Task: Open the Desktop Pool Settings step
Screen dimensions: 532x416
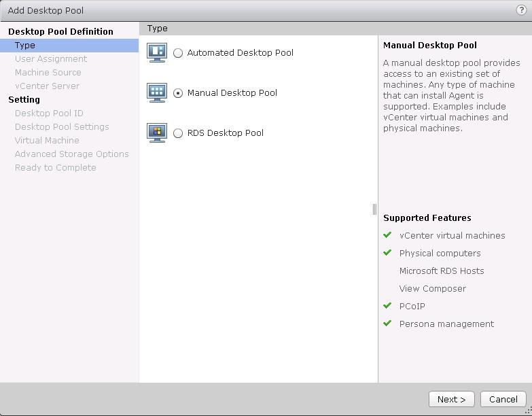Action: click(x=62, y=127)
